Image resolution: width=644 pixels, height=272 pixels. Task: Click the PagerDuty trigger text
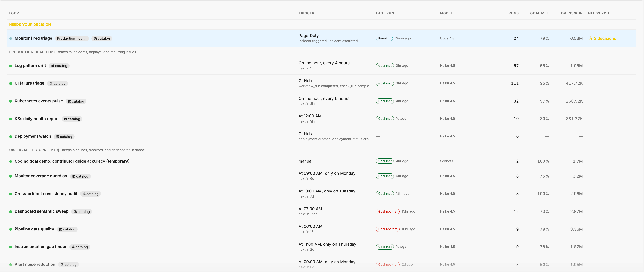[x=309, y=36]
